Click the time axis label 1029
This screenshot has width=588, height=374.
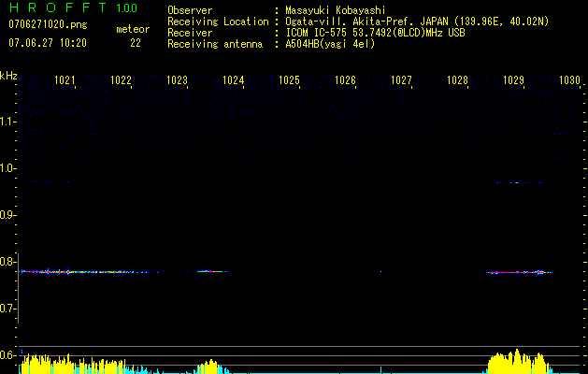(513, 80)
